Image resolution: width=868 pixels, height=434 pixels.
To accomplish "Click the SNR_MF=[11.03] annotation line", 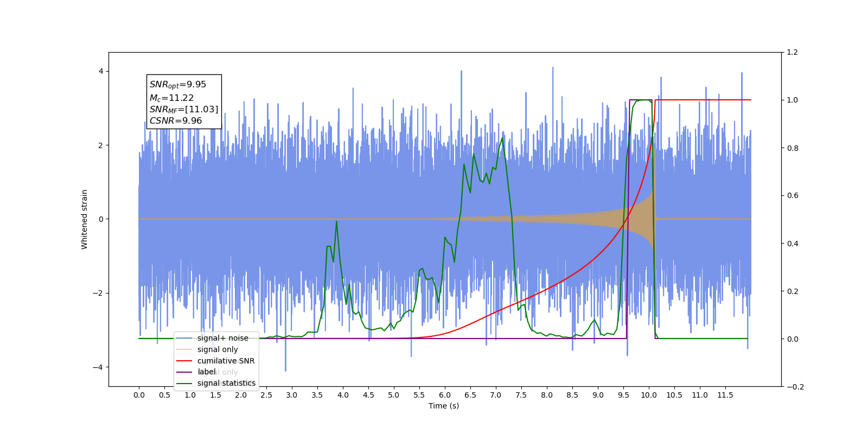I will click(184, 110).
